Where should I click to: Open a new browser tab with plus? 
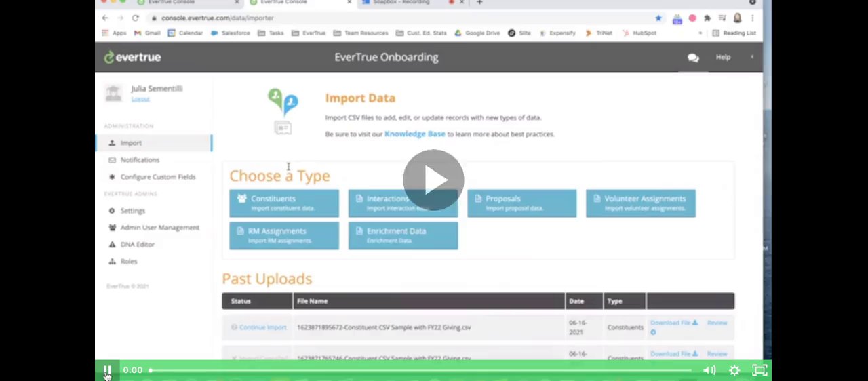tap(479, 3)
